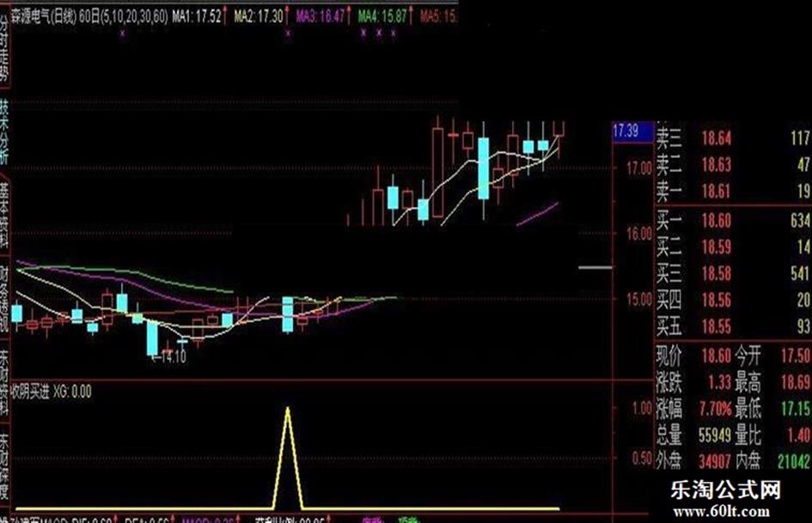Click the 收阴买进 XG: 0.00 indicator label

52,392
